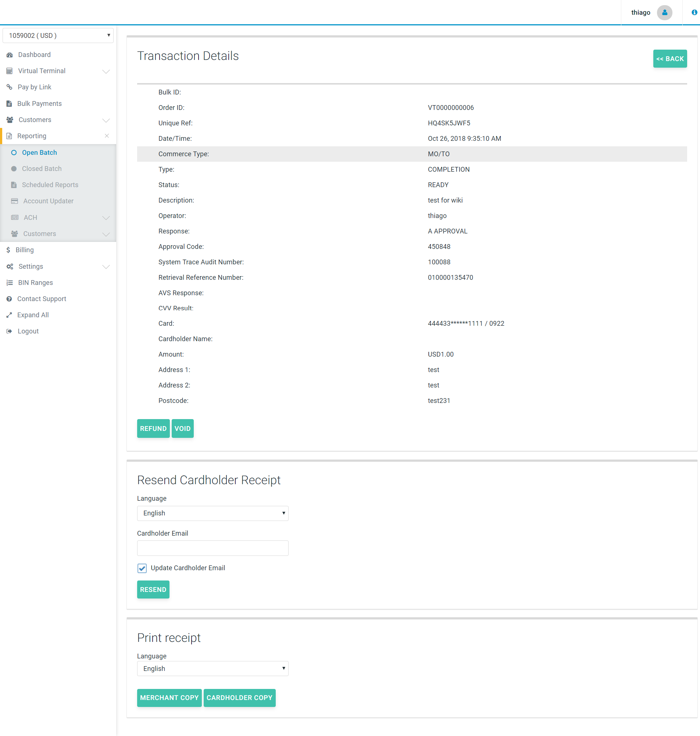Open the user profile avatar icon

coord(664,12)
